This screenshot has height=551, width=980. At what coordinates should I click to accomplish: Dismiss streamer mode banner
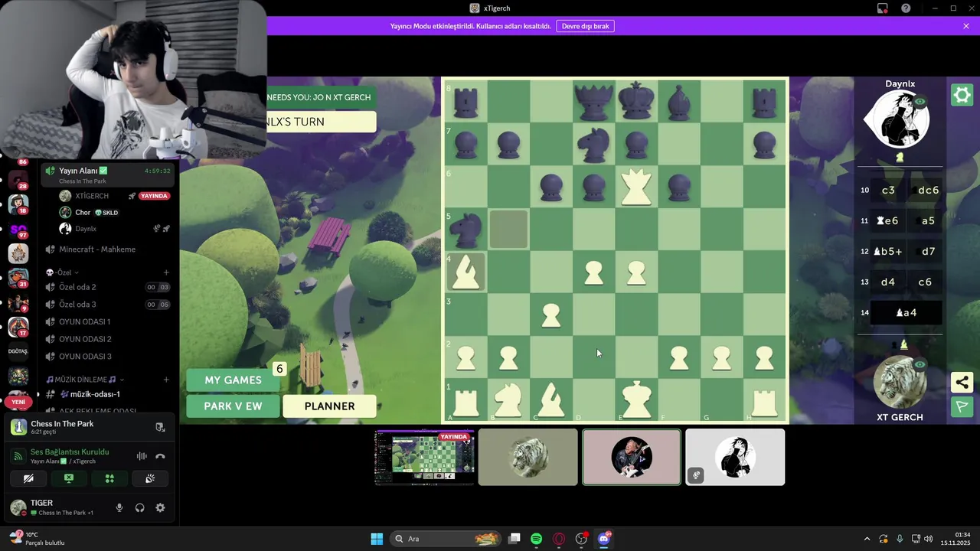coord(966,26)
